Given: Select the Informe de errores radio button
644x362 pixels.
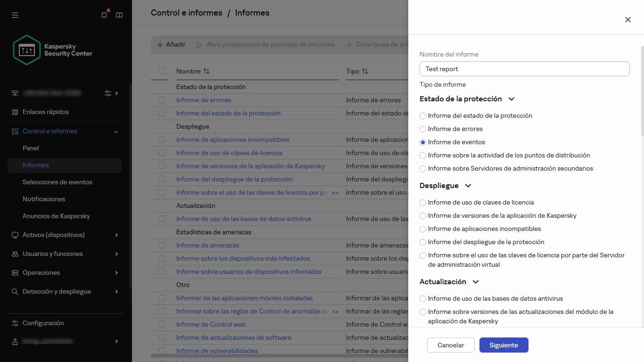Looking at the screenshot, I should click(x=423, y=129).
